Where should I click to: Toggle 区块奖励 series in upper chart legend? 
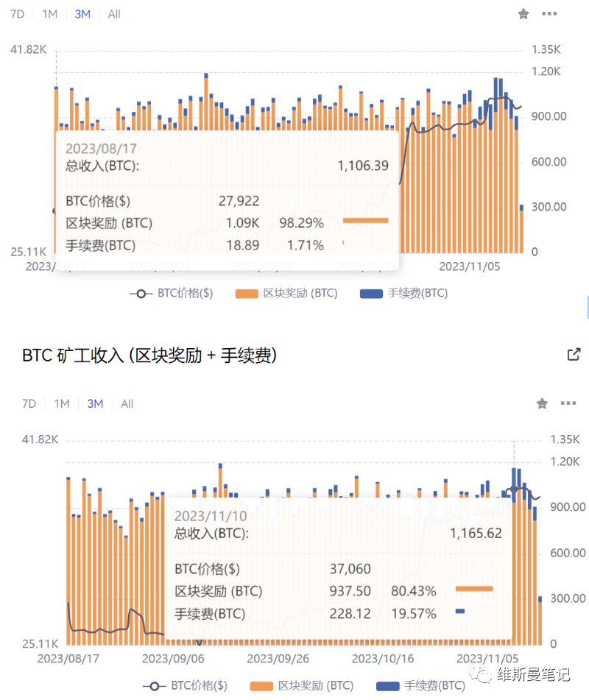[x=286, y=293]
